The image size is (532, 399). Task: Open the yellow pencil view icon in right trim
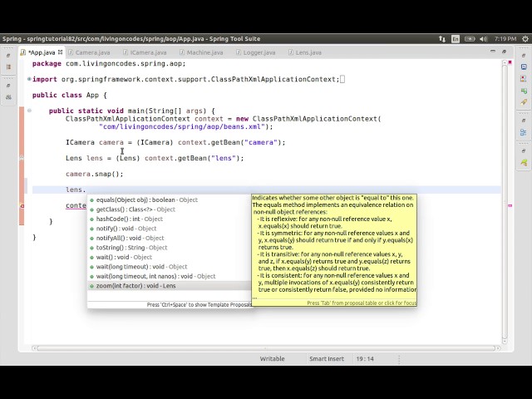pos(524,102)
